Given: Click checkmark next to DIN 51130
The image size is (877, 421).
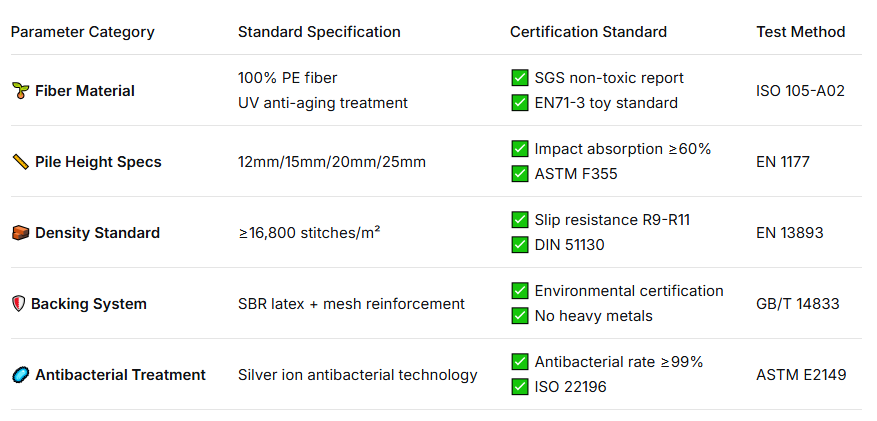Looking at the screenshot, I should pyautogui.click(x=519, y=245).
